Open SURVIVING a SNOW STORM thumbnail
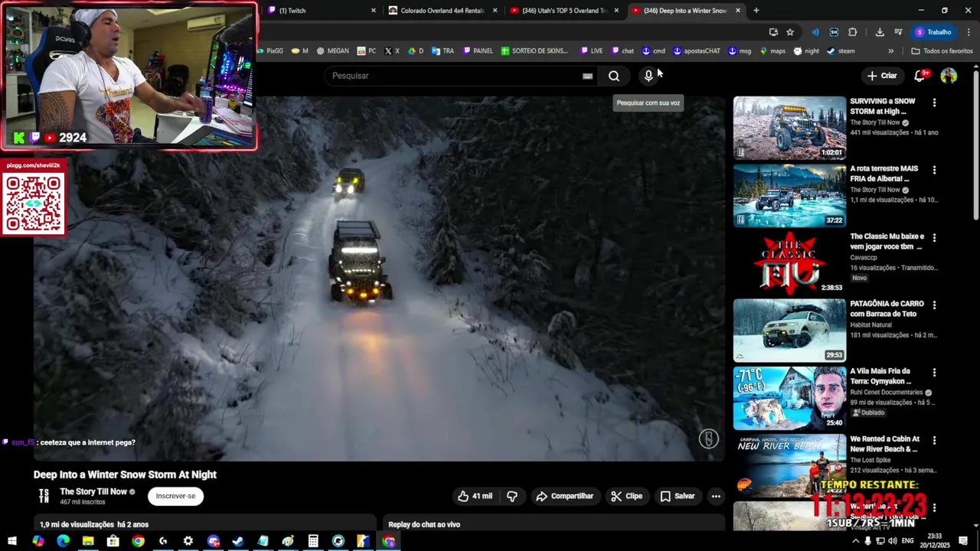The height and width of the screenshot is (551, 980). click(789, 128)
